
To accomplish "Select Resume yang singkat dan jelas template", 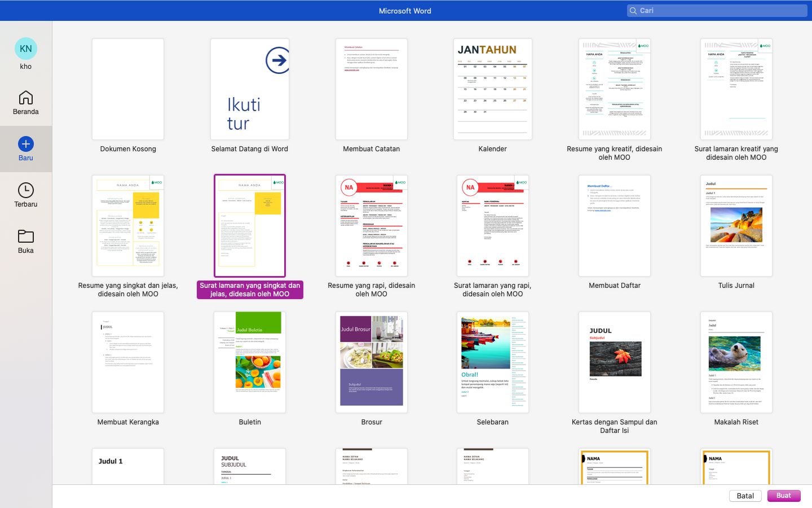I will 128,226.
